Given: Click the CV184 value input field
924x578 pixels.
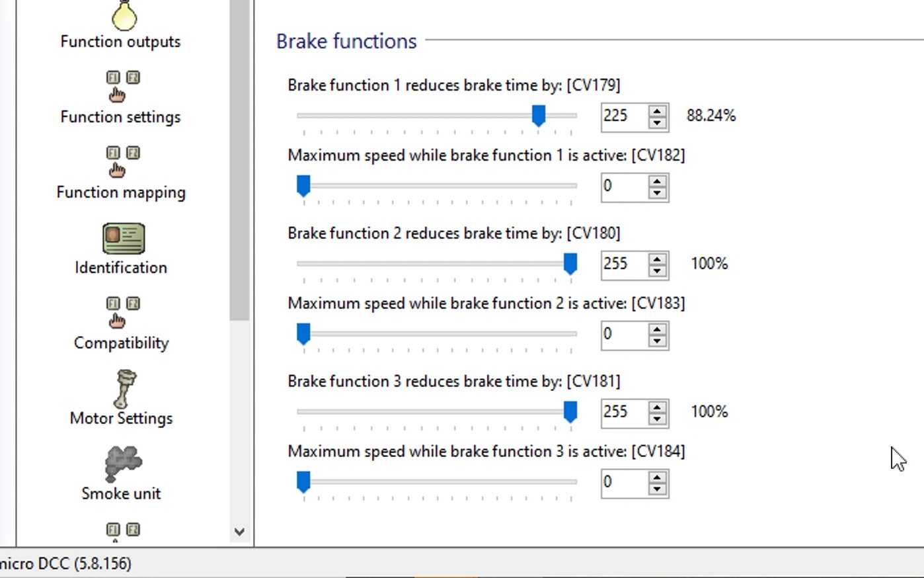Looking at the screenshot, I should [x=623, y=482].
